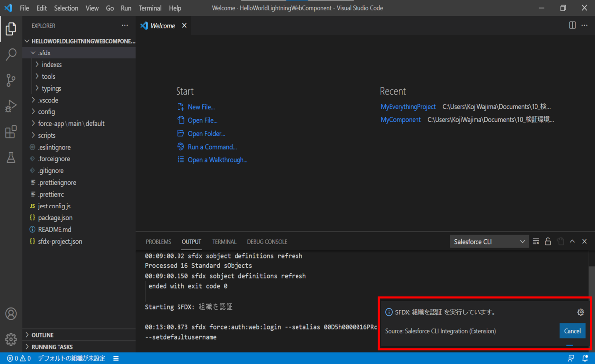The width and height of the screenshot is (595, 364).
Task: Open Source Control view
Action: (11, 80)
